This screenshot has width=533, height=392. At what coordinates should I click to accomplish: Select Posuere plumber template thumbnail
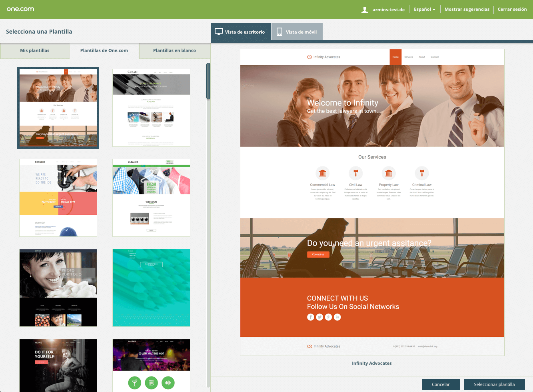pyautogui.click(x=58, y=198)
